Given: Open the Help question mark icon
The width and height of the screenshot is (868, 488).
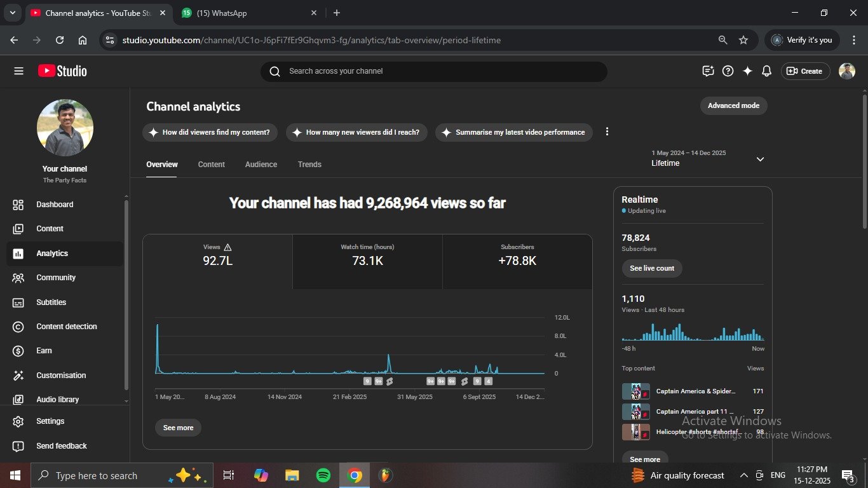Looking at the screenshot, I should point(728,71).
